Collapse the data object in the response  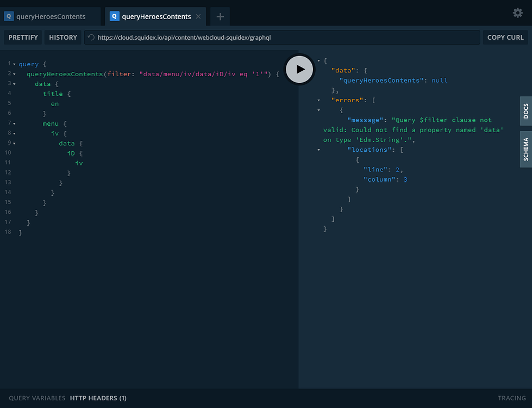pos(318,70)
